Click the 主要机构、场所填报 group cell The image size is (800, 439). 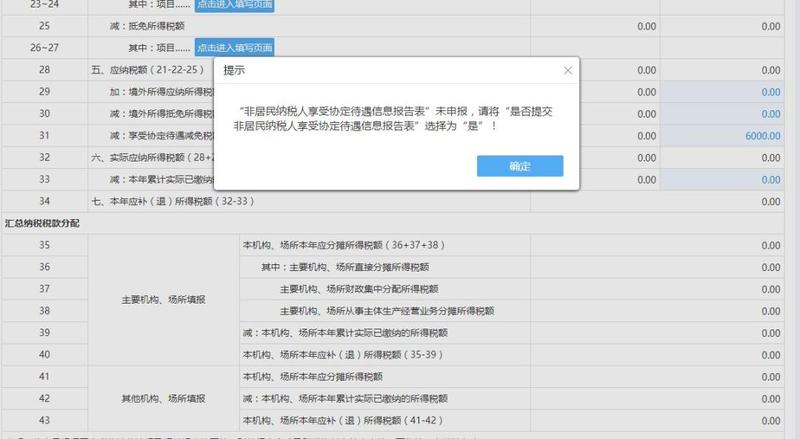(x=163, y=299)
